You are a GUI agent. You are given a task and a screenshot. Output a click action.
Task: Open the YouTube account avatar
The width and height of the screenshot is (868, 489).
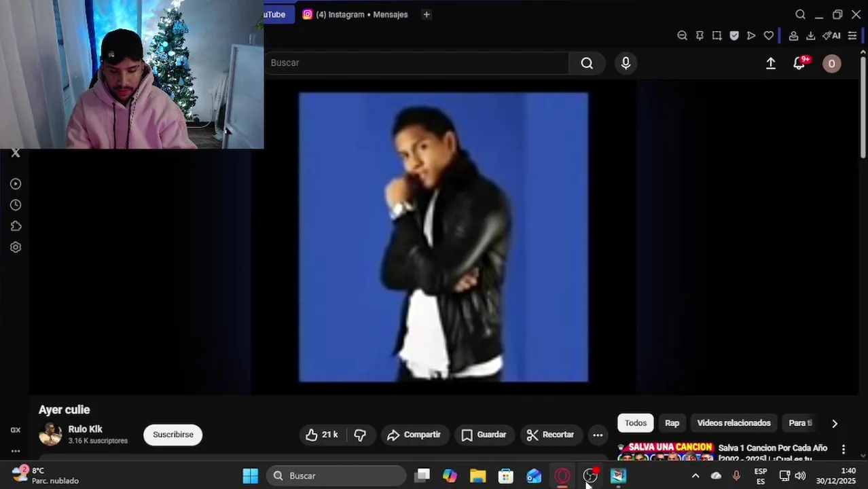pos(831,63)
